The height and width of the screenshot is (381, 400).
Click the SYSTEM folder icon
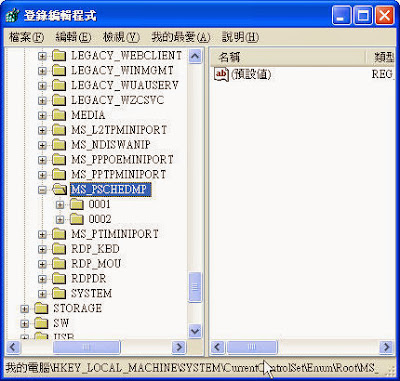59,293
